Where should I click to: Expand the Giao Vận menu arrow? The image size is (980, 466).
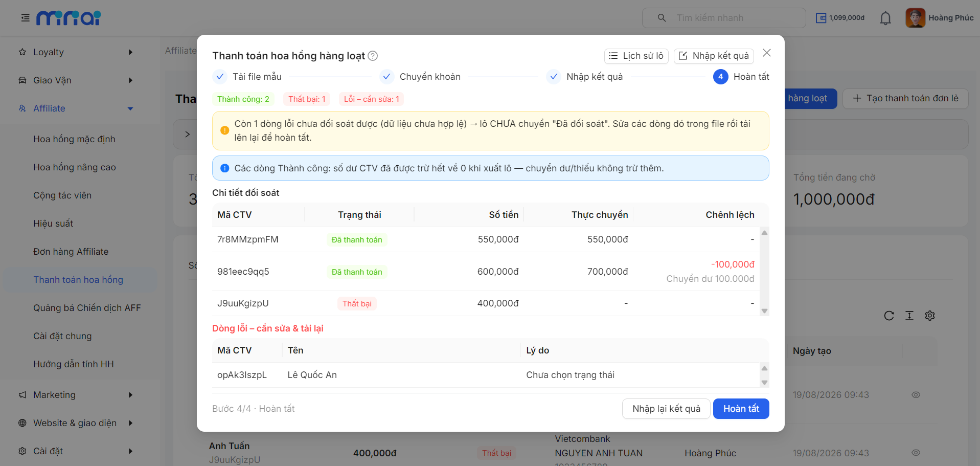tap(130, 80)
